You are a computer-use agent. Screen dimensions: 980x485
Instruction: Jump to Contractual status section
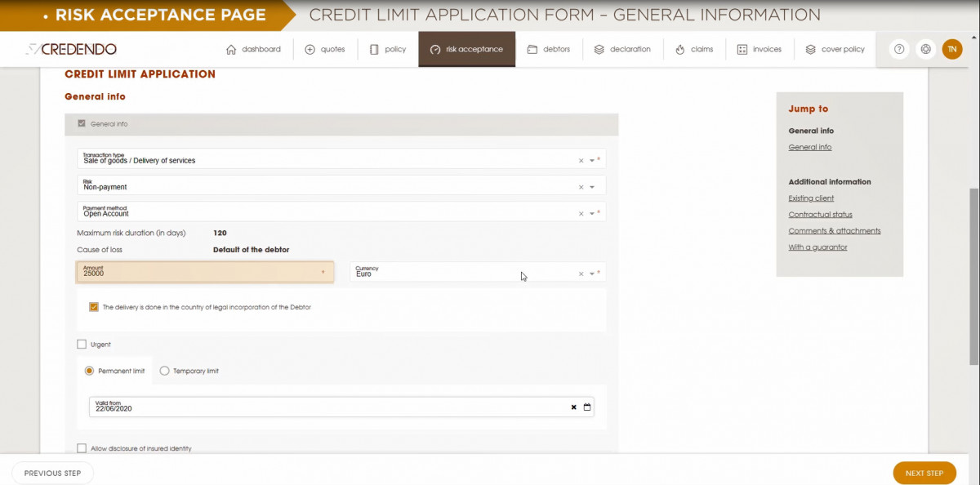[820, 214]
